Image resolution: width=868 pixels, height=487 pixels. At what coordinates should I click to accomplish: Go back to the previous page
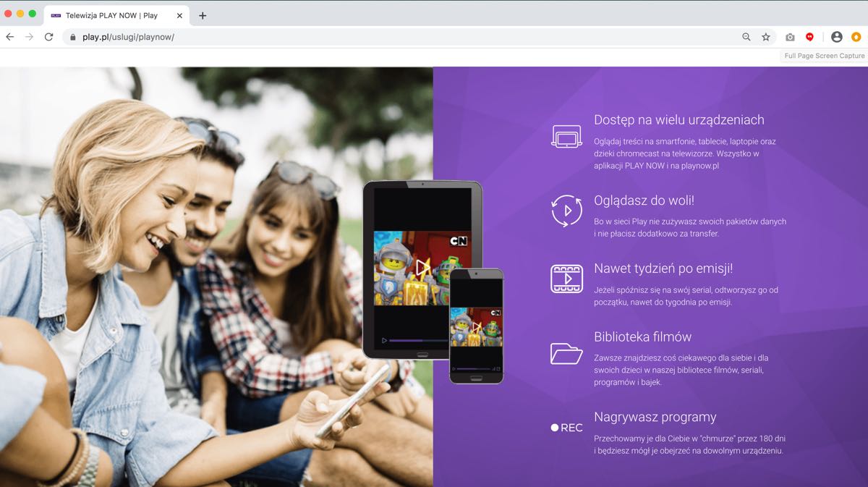pos(10,37)
